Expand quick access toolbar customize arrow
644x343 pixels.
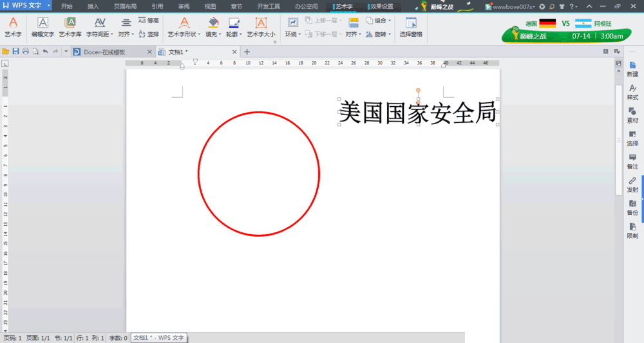coord(66,51)
